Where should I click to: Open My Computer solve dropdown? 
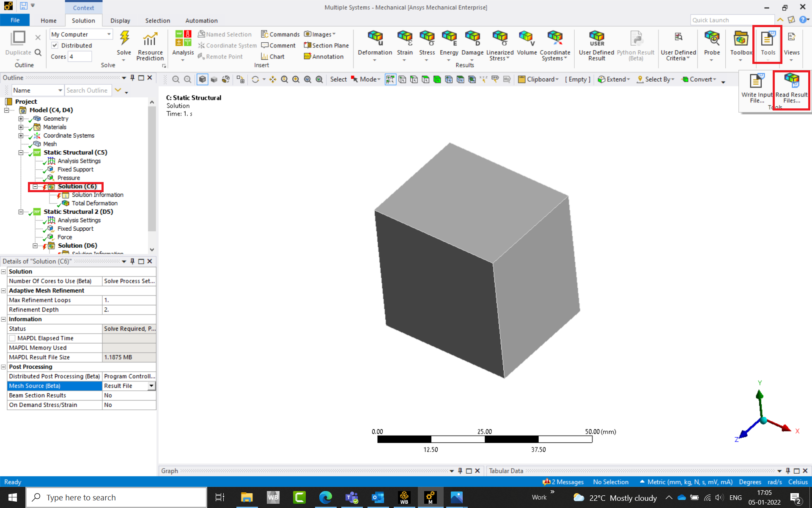click(x=81, y=34)
